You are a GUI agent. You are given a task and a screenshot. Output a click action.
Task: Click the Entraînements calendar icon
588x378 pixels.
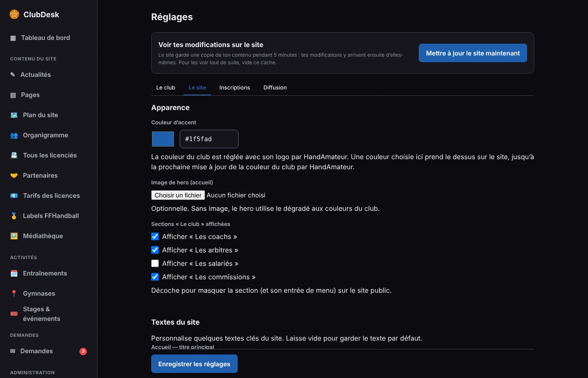(14, 273)
